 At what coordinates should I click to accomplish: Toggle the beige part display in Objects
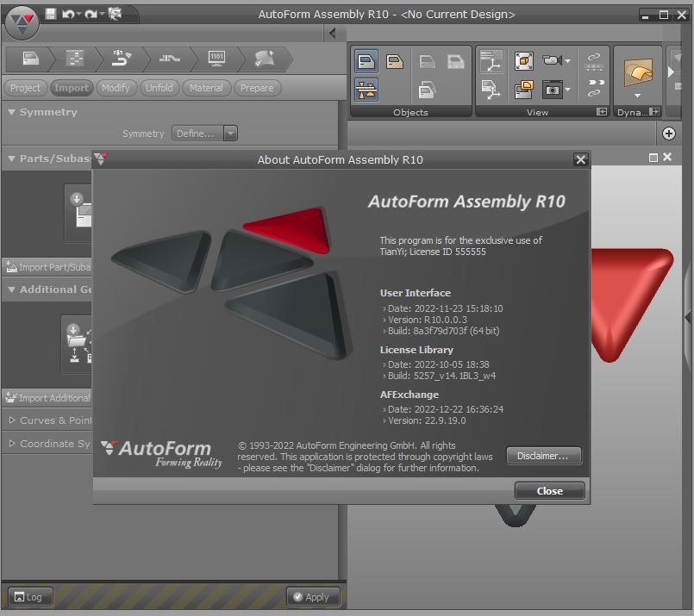point(394,61)
